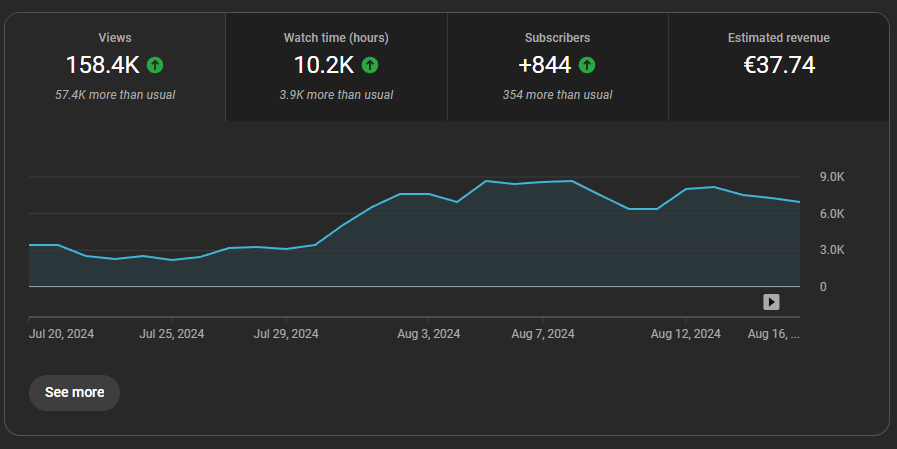Show the Estimated revenue tab
The width and height of the screenshot is (897, 449).
(x=778, y=67)
